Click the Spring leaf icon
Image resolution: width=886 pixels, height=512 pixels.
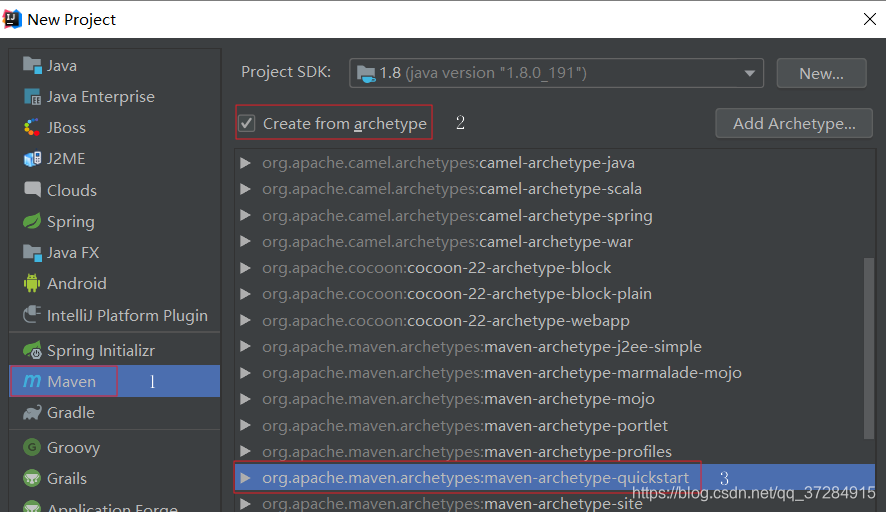click(x=32, y=221)
